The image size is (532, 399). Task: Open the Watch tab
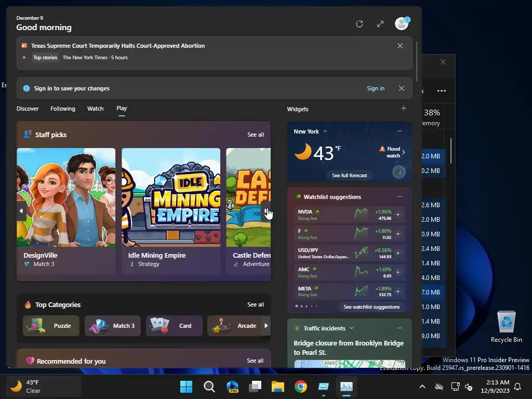point(96,109)
